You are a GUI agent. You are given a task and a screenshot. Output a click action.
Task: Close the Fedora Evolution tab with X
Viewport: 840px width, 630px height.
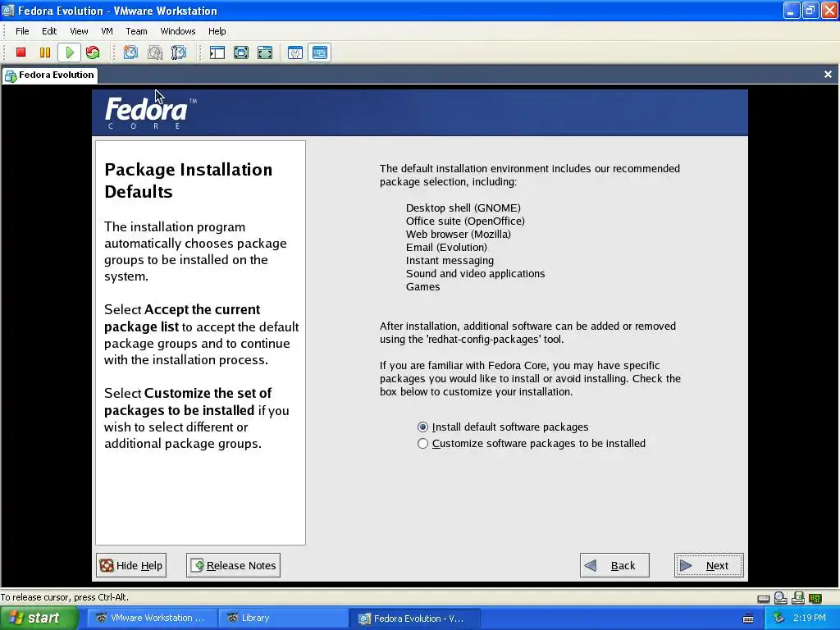click(828, 75)
